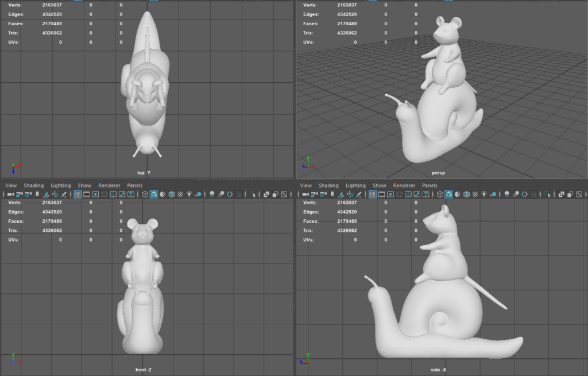This screenshot has height=376, width=588.
Task: Toggle Resolution Gate in front view toolbar
Action: [95, 195]
